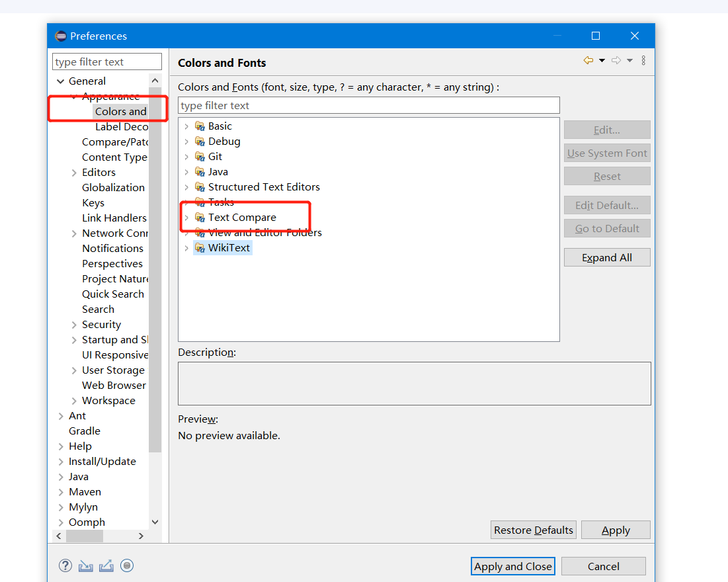Image resolution: width=728 pixels, height=582 pixels.
Task: Click the Basic category folder icon
Action: [200, 126]
